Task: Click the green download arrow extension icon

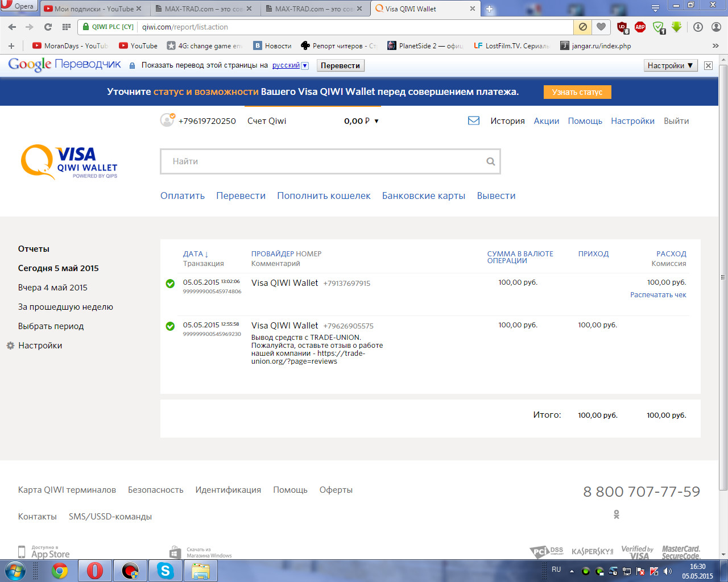Action: pyautogui.click(x=676, y=27)
